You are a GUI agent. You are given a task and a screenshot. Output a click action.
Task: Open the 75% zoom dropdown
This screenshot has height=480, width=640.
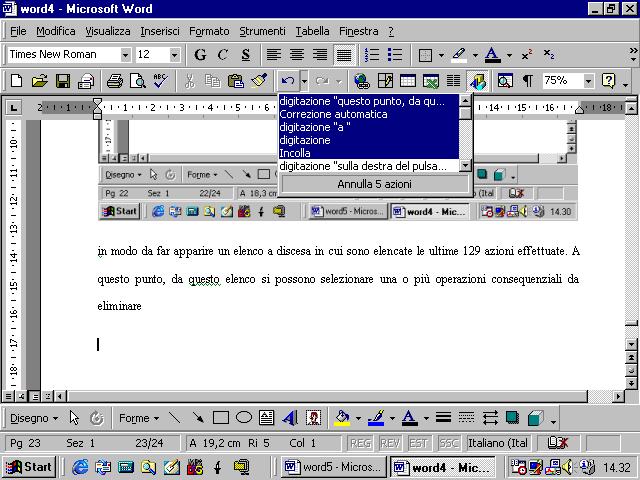[588, 81]
